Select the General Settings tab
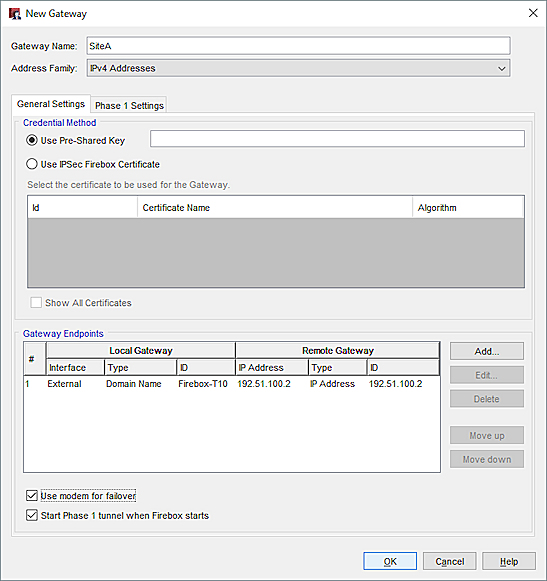Viewport: 547px width, 581px height. (51, 104)
